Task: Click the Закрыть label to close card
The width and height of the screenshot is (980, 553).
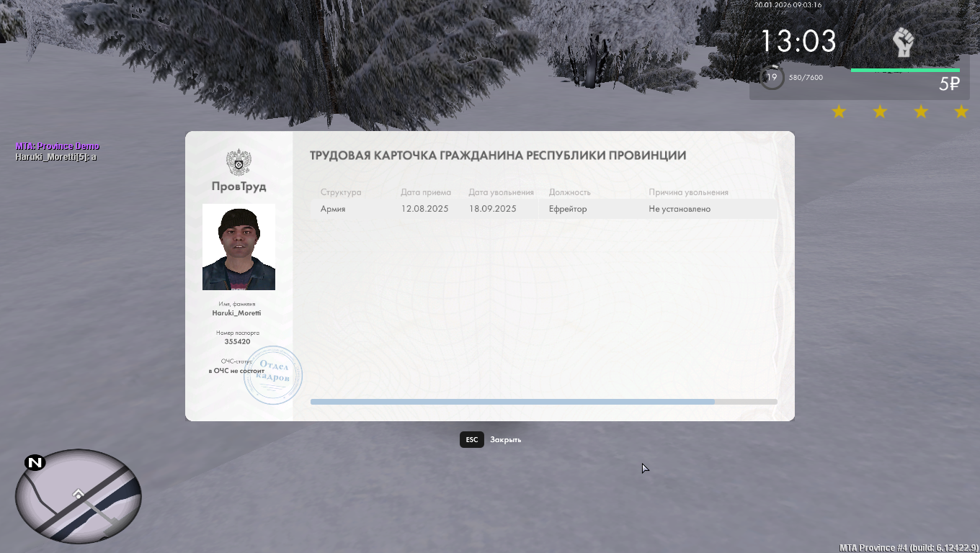Action: pos(505,439)
